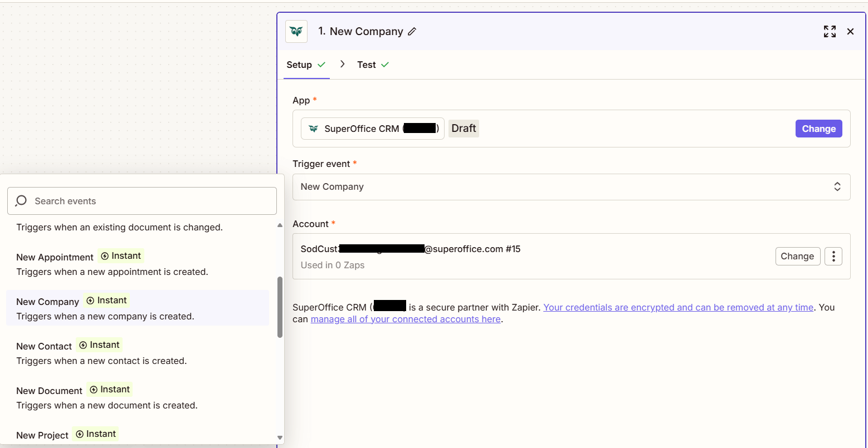868x448 pixels.
Task: Switch to the Test tab
Action: click(365, 64)
